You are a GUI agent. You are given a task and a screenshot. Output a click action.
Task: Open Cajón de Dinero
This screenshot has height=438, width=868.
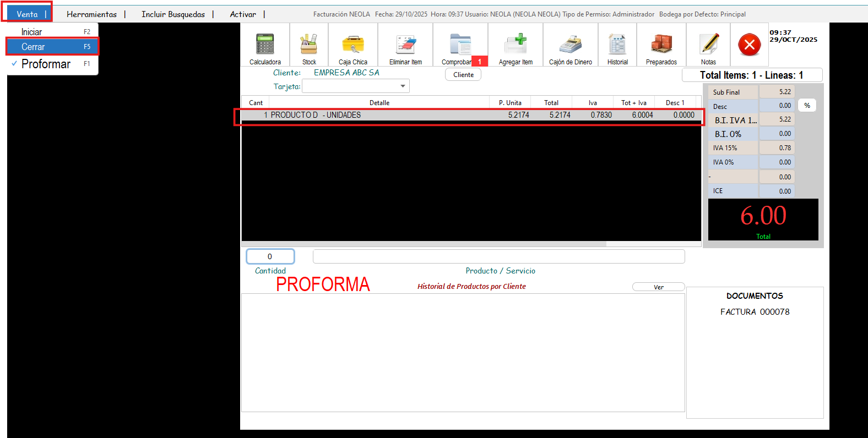(x=571, y=45)
